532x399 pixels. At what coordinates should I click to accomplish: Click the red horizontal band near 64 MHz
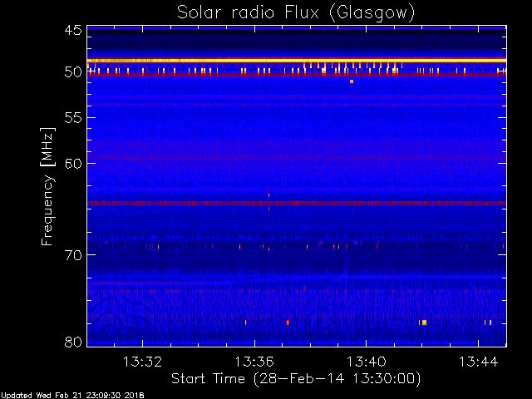297,203
